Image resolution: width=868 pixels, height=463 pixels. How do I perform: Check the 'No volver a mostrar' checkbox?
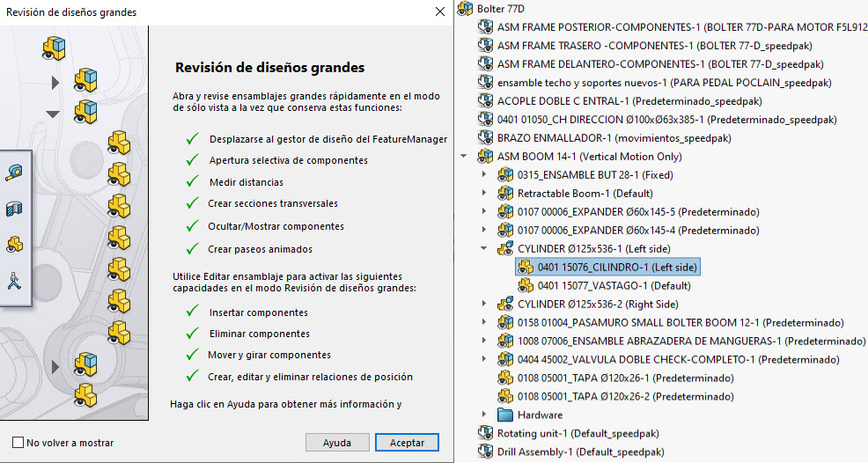tap(18, 443)
